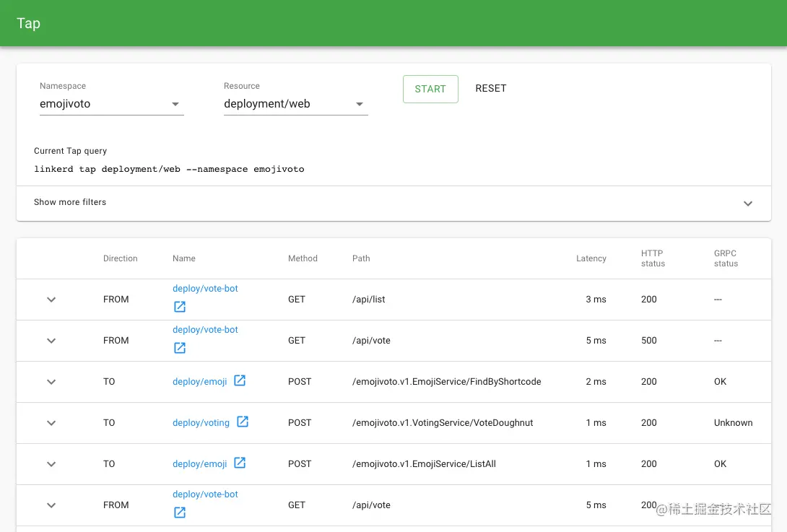Open external link icon in last vote-bot row

pos(180,513)
